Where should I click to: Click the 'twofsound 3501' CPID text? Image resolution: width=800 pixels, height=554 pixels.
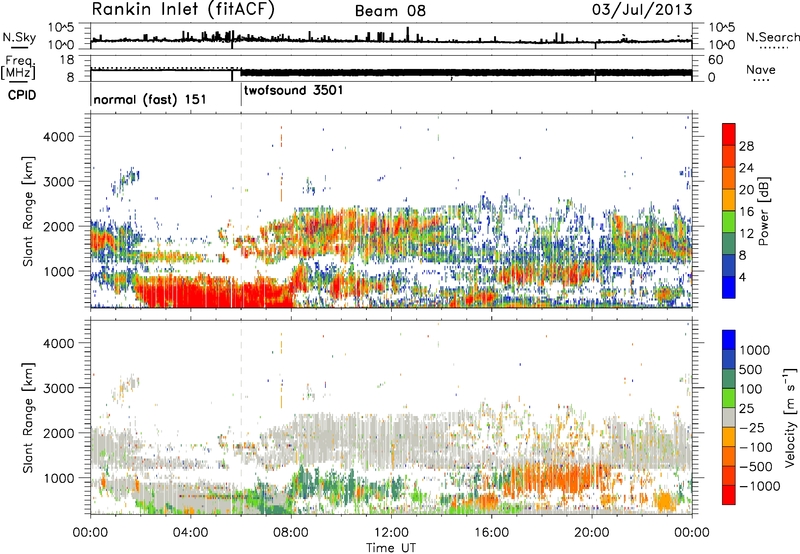[293, 91]
